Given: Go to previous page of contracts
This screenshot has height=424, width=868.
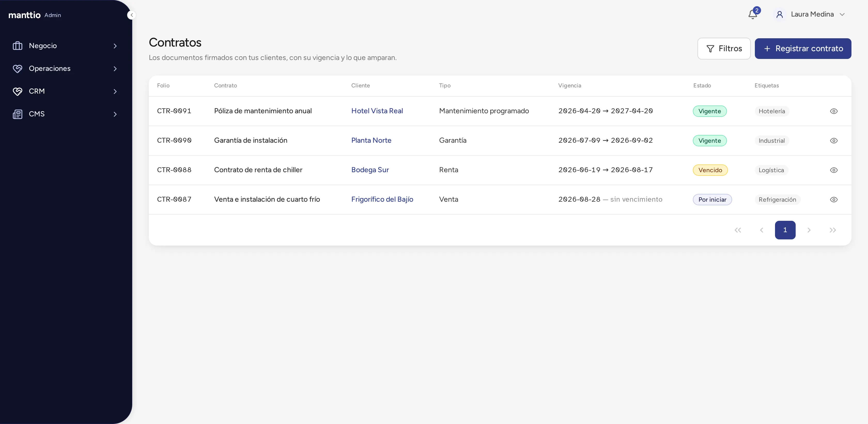Looking at the screenshot, I should pyautogui.click(x=762, y=230).
